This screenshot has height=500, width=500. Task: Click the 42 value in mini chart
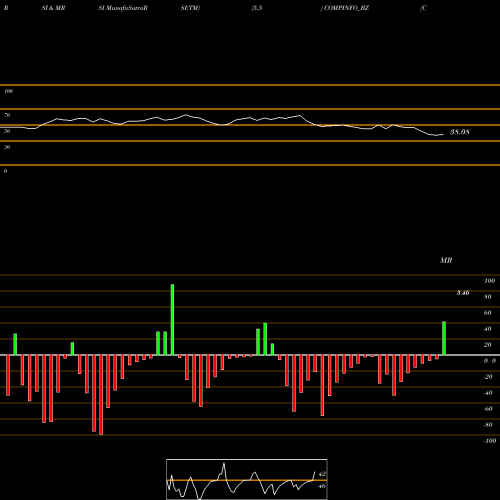tap(322, 474)
